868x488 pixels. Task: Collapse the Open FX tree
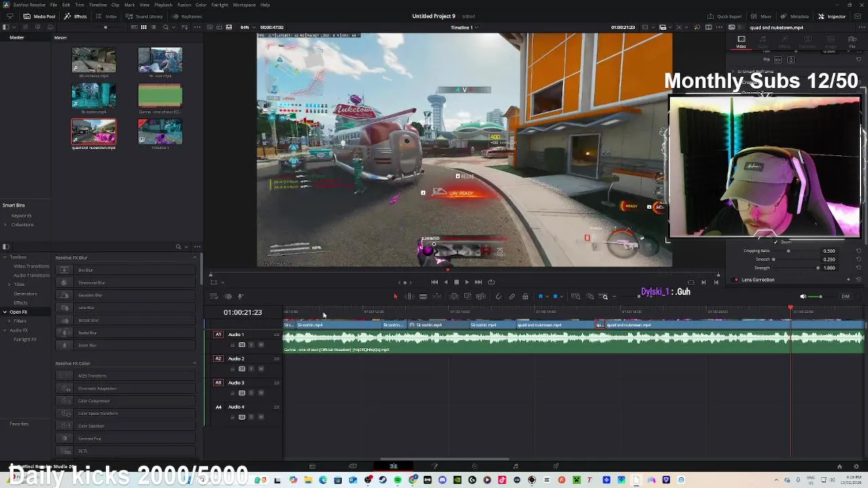5,312
